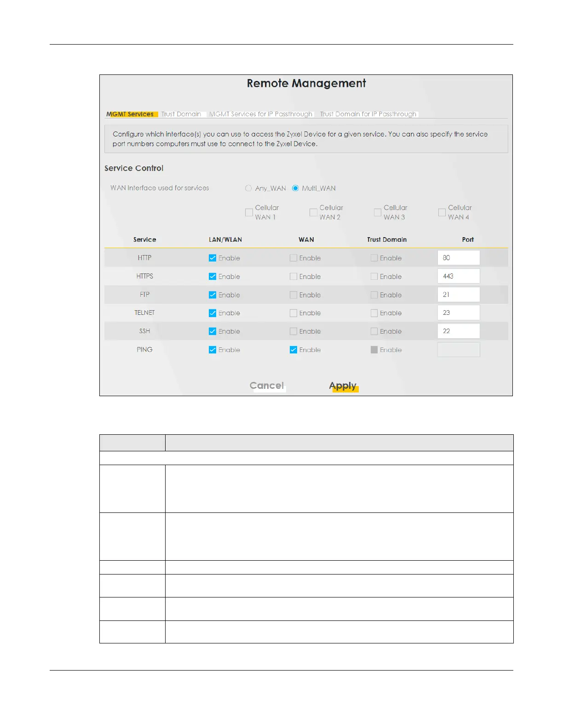Image resolution: width=563 pixels, height=728 pixels.
Task: Click the TELNET service label
Action: point(144,313)
